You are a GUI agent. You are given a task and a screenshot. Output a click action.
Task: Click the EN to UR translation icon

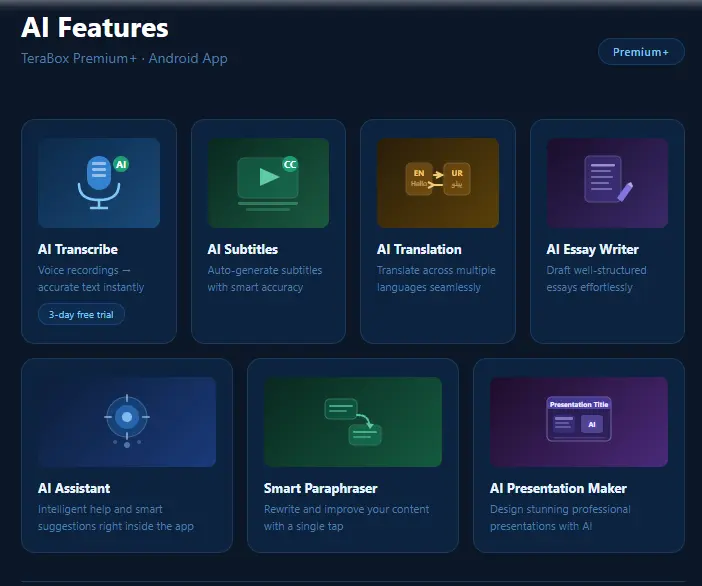tap(437, 179)
